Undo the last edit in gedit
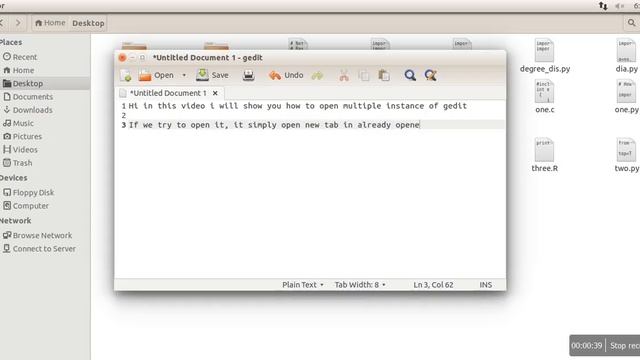This screenshot has width=640, height=360. pyautogui.click(x=286, y=75)
